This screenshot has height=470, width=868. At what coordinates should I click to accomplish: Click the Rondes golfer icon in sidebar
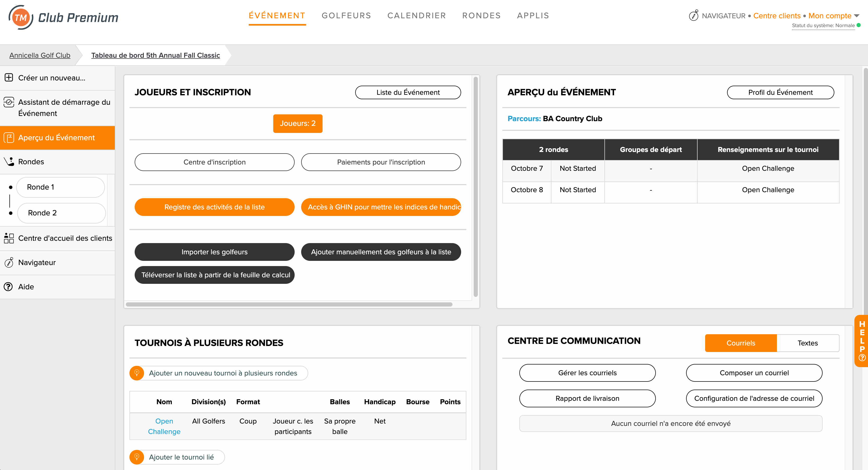coord(9,162)
